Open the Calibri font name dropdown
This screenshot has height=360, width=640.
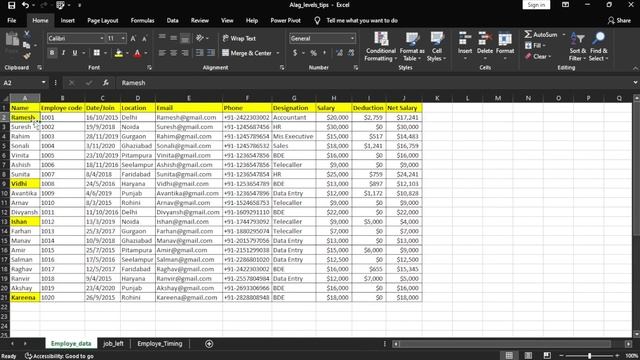(102, 38)
